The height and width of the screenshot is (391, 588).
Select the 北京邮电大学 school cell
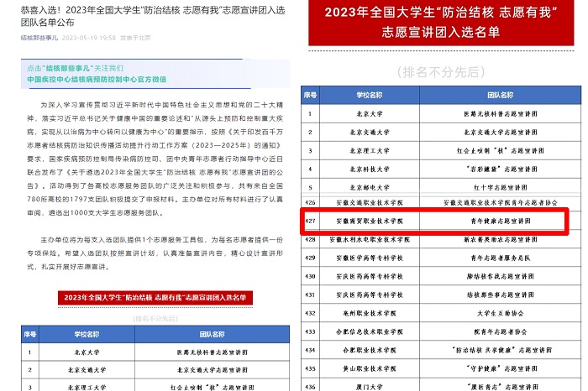click(x=370, y=187)
